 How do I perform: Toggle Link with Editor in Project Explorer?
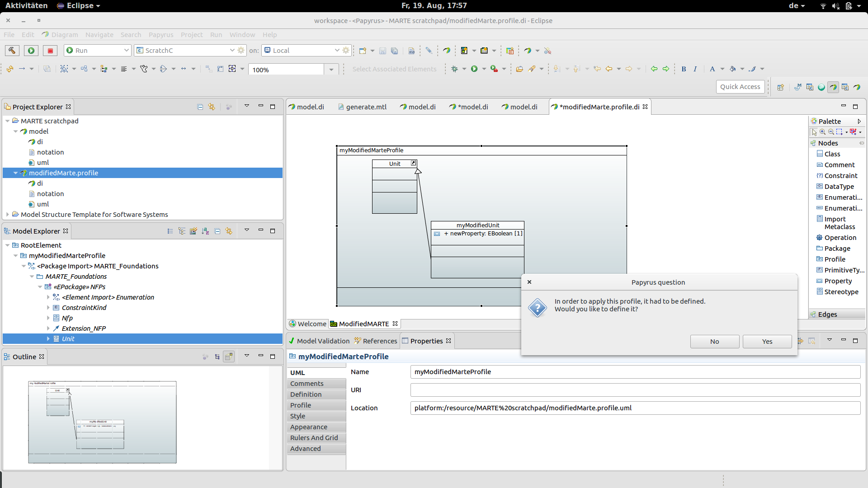[212, 107]
